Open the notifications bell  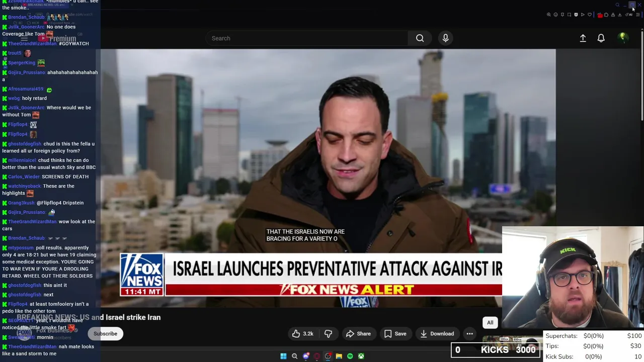coord(601,38)
